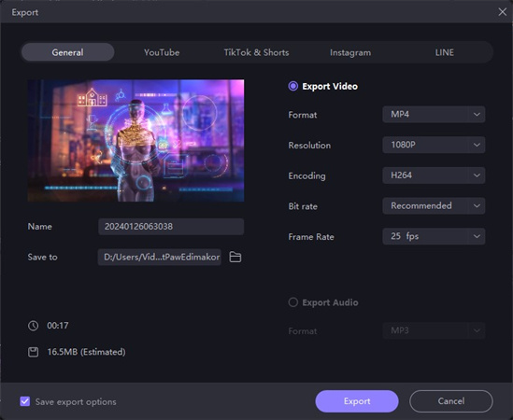The width and height of the screenshot is (513, 420).
Task: Click the 16.5MB (Estimated) text
Action: 86,352
